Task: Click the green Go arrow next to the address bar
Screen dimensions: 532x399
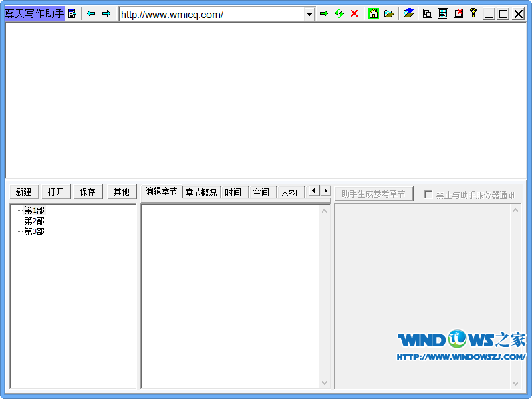Action: [x=324, y=13]
